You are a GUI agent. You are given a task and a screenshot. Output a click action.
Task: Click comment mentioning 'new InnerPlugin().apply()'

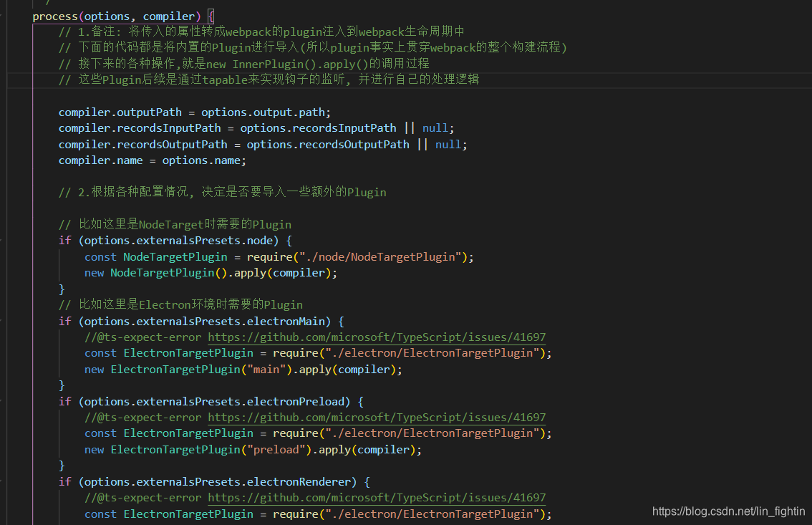(x=244, y=64)
